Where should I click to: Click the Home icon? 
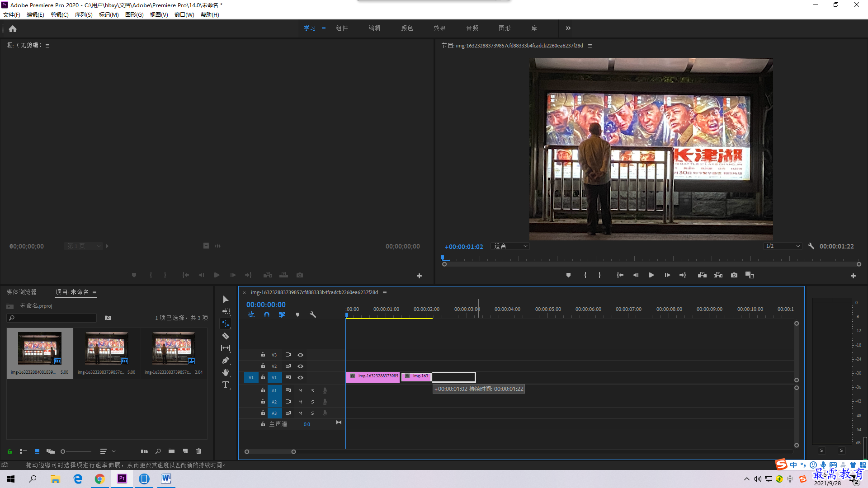tap(13, 28)
